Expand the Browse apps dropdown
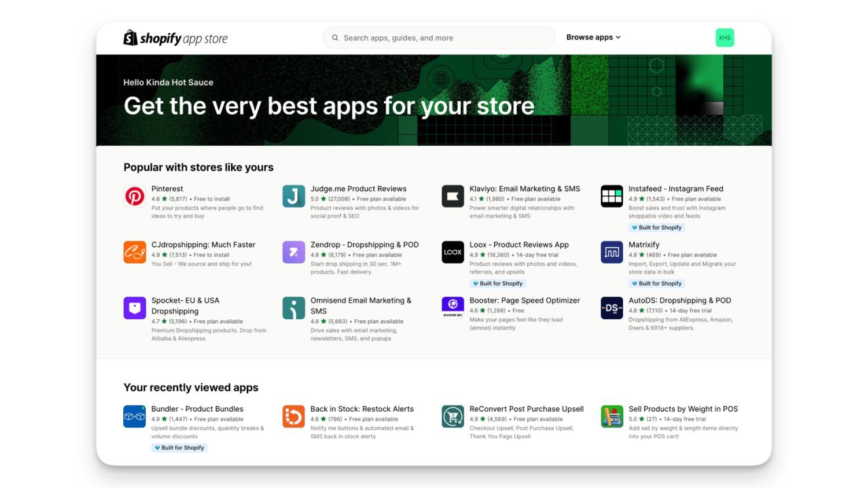Viewport: 868px width, 488px height. (x=593, y=38)
